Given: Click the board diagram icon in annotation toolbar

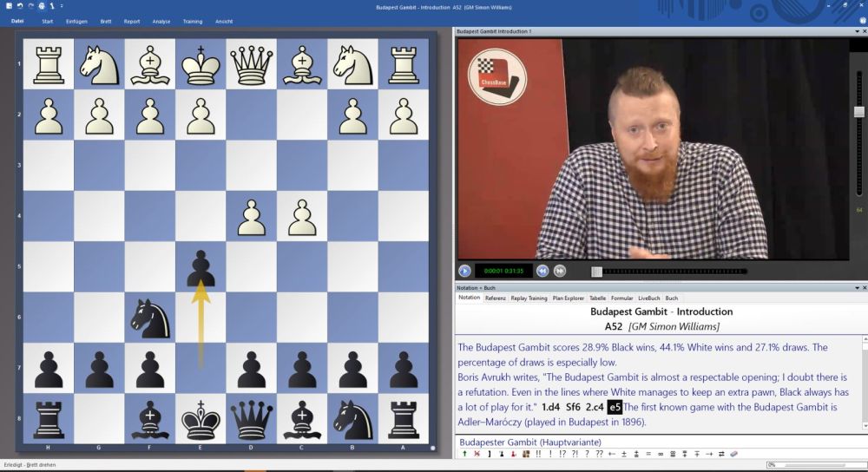Looking at the screenshot, I should coord(526,454).
